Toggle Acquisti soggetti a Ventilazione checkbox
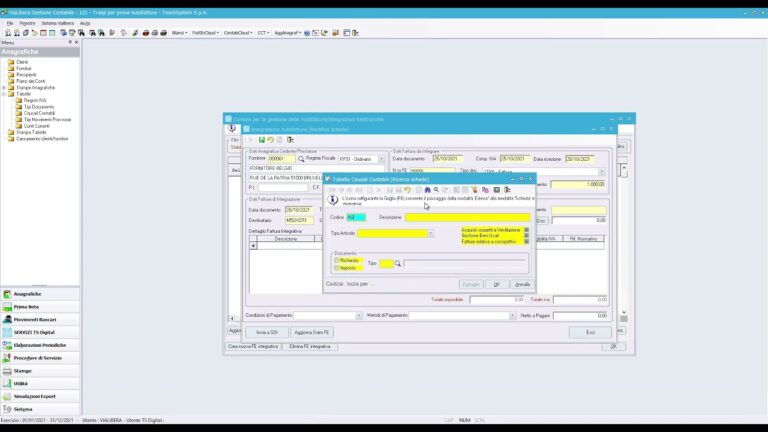The width and height of the screenshot is (768, 432). [527, 230]
